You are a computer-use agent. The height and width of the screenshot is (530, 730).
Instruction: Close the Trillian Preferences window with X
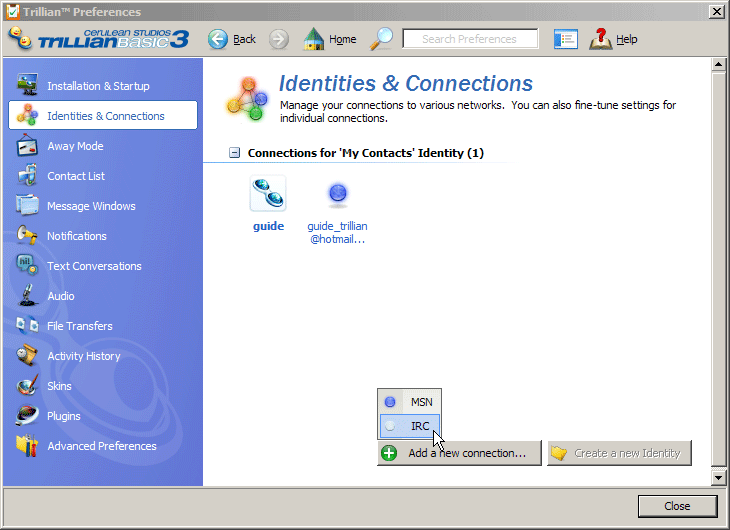[x=717, y=11]
